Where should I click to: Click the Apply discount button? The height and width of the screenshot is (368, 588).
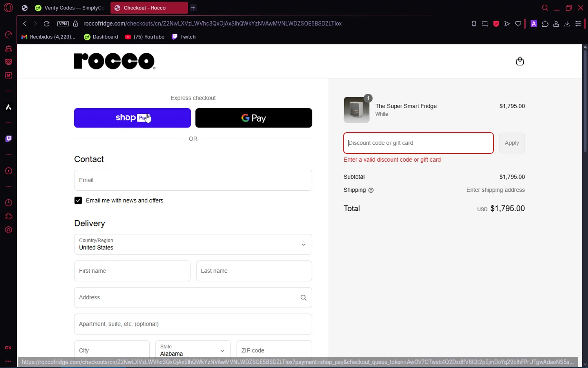pyautogui.click(x=512, y=143)
